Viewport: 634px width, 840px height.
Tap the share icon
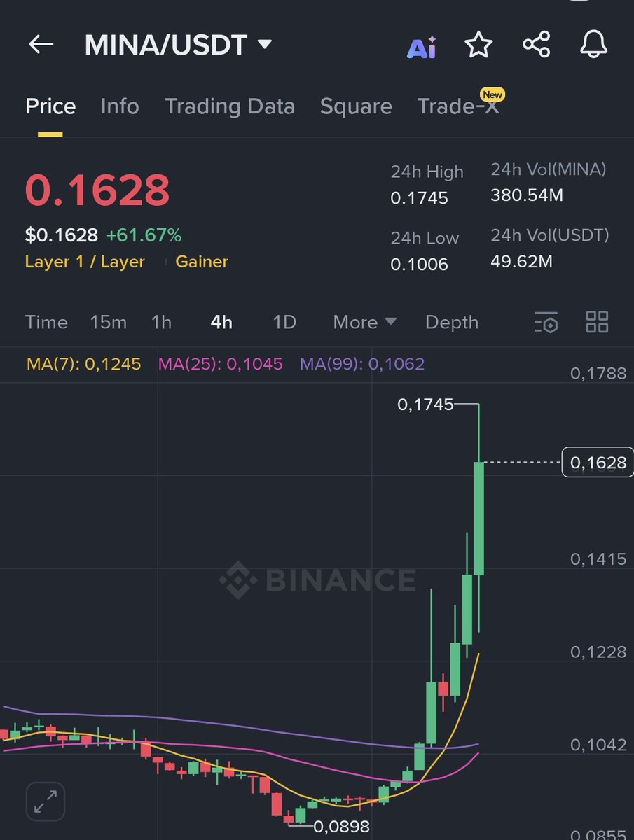(x=536, y=45)
